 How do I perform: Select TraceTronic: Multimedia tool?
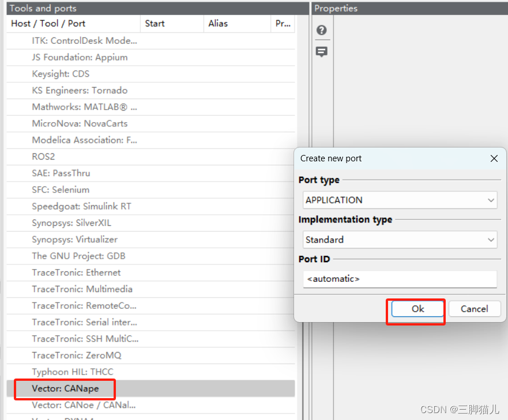click(150, 289)
